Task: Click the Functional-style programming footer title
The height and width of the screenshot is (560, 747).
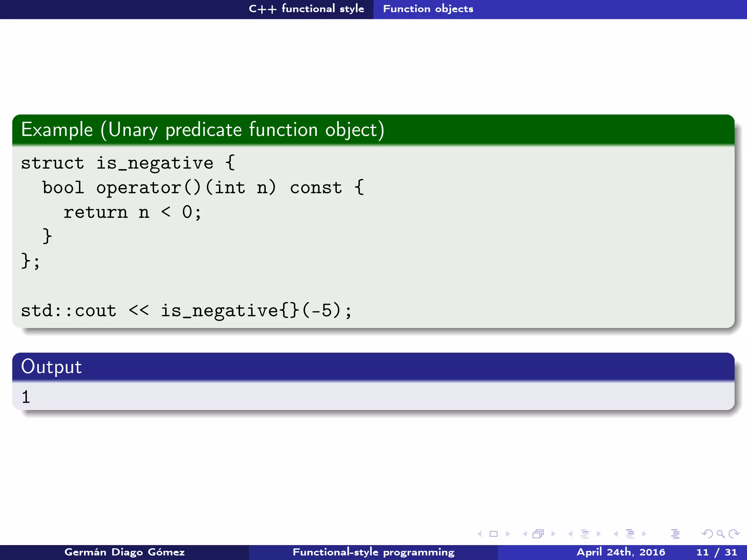Action: (373, 552)
